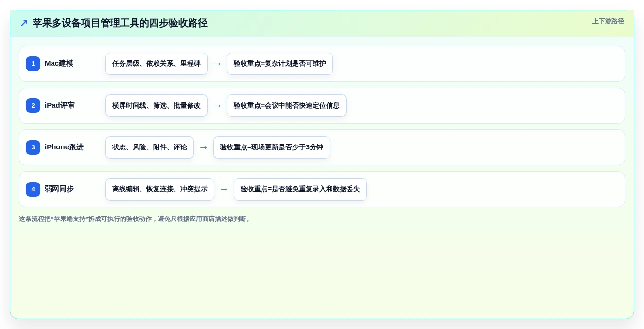644x329 pixels.
Task: Select the 弱网同步 step label
Action: tap(59, 189)
